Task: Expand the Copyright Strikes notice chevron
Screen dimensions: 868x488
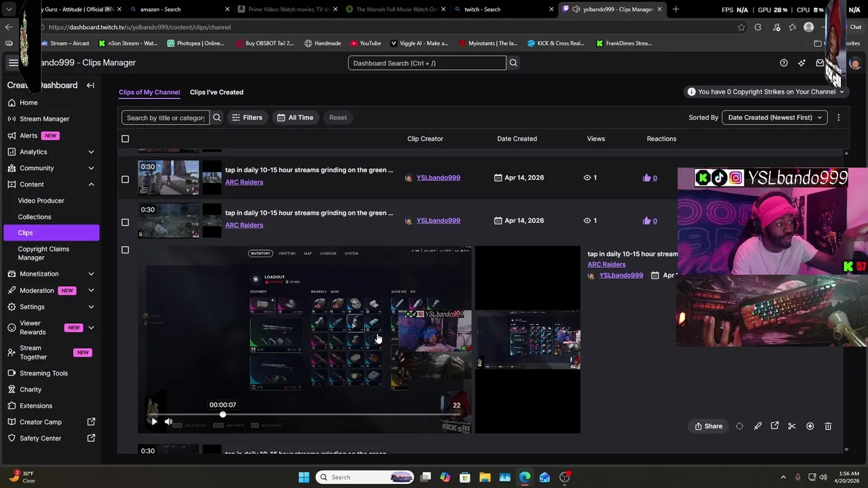Action: pos(842,91)
